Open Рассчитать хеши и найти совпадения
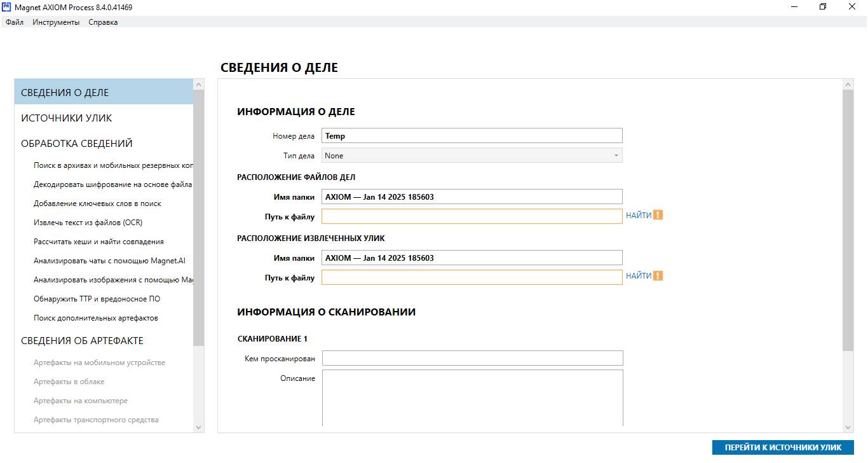868x463 pixels. click(98, 242)
